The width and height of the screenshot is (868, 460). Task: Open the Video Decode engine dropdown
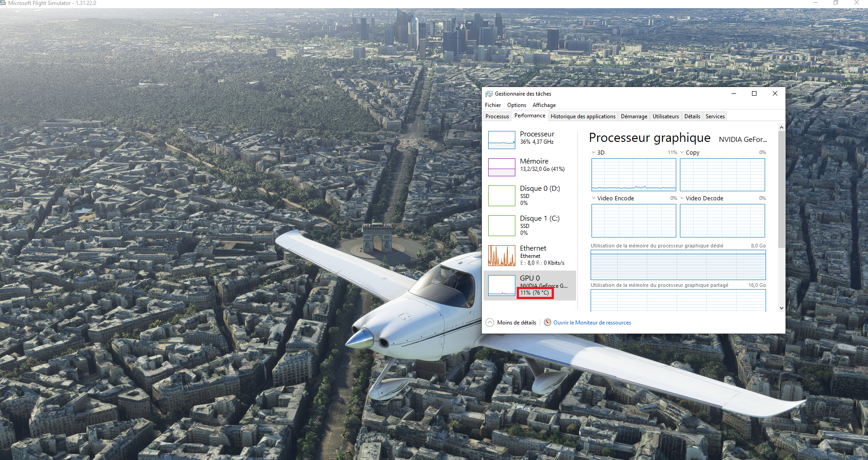[682, 198]
